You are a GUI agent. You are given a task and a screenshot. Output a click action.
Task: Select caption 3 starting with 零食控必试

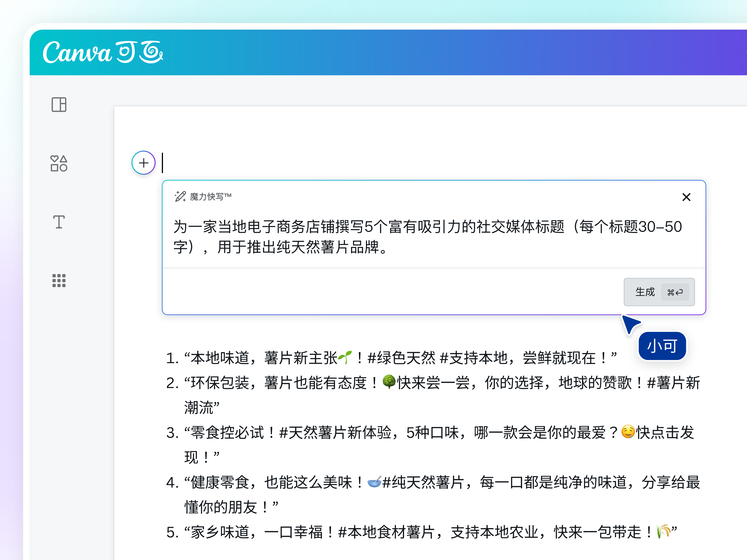point(439,433)
